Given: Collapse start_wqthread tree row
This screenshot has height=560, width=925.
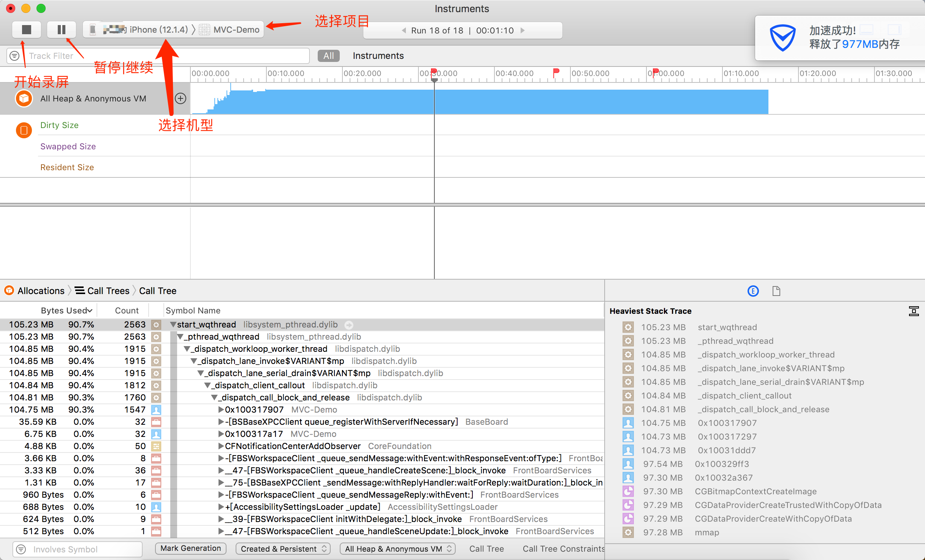Looking at the screenshot, I should (173, 325).
